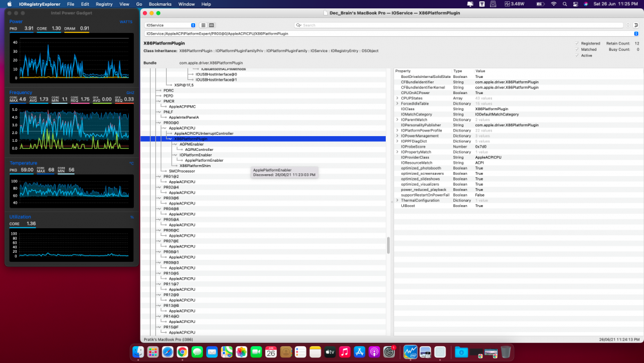
Task: Open Apple TV from the Dock
Action: point(330,352)
